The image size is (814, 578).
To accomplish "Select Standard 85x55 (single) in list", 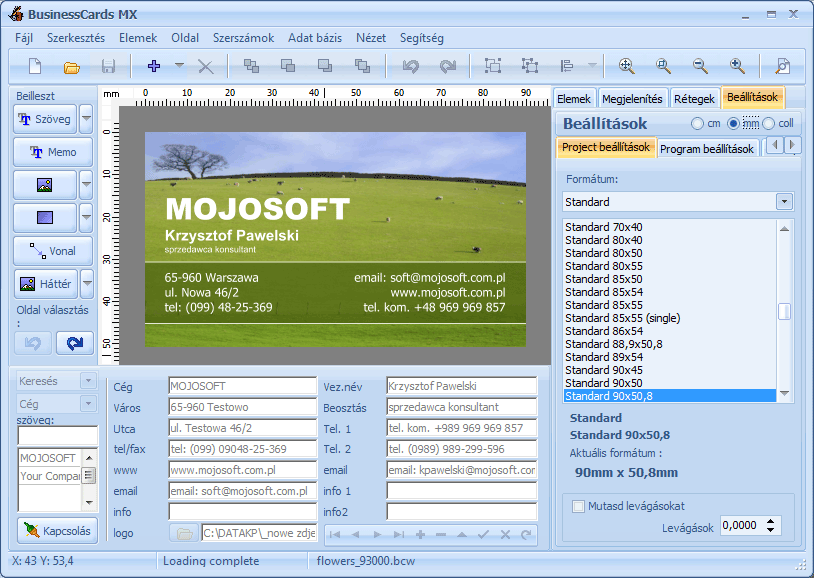I will (x=670, y=318).
